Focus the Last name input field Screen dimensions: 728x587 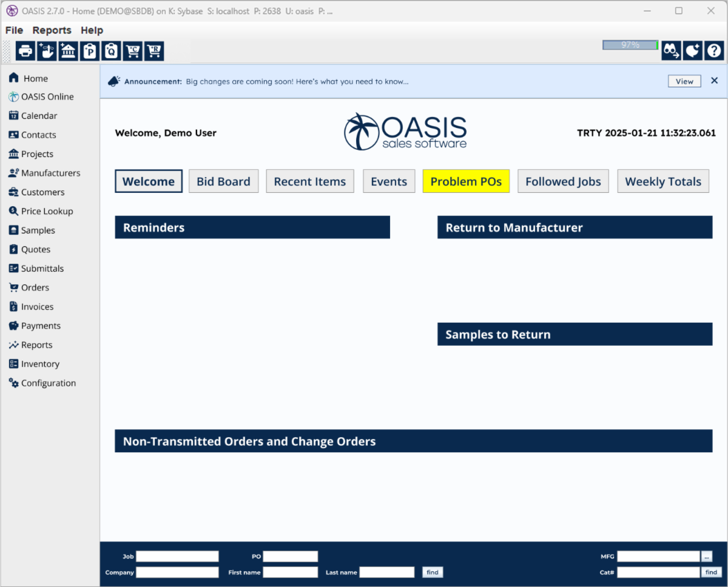coord(387,572)
